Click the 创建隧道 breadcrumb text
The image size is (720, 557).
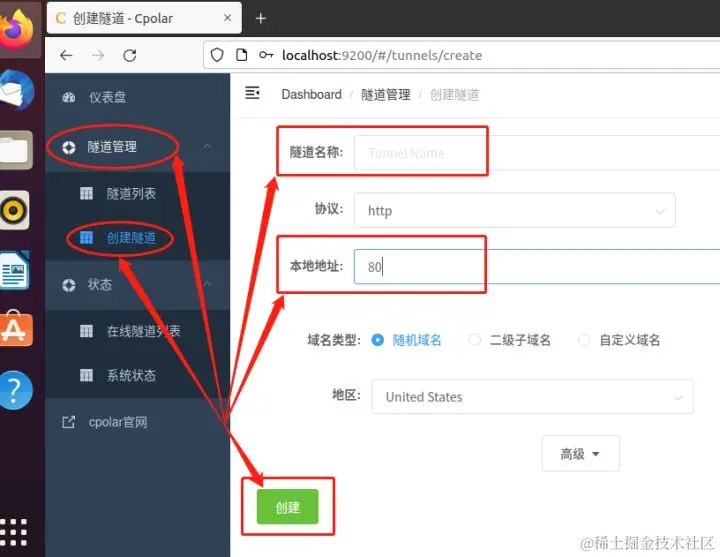454,95
